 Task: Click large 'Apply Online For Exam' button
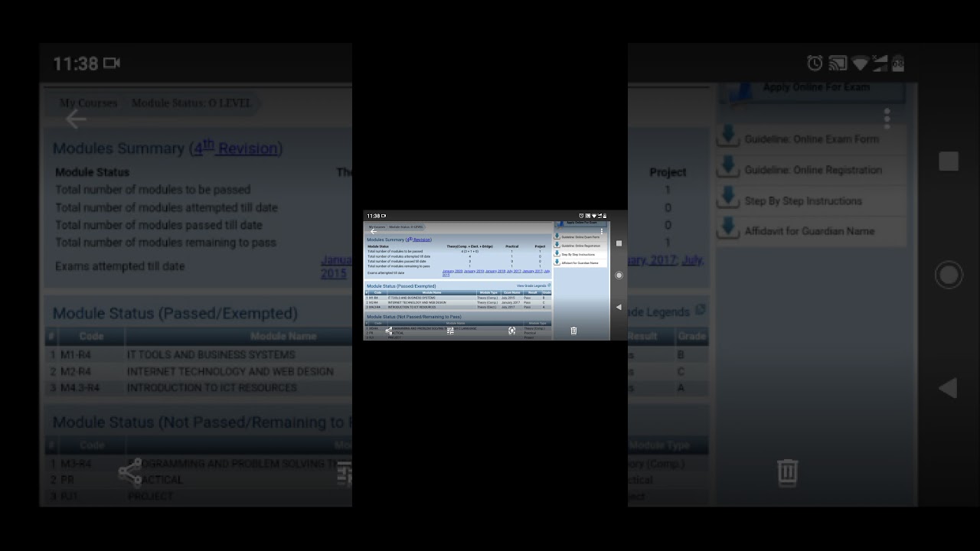pyautogui.click(x=813, y=92)
